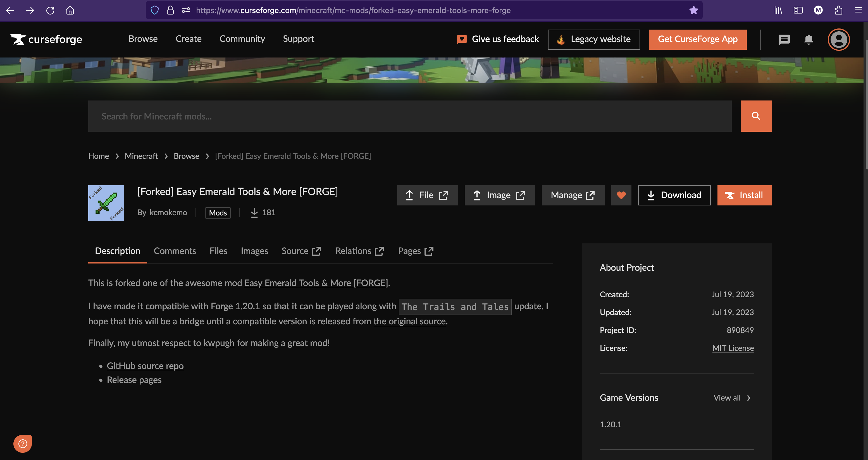Screen dimensions: 868x460
Task: Click the MIT License link
Action: [x=733, y=348]
